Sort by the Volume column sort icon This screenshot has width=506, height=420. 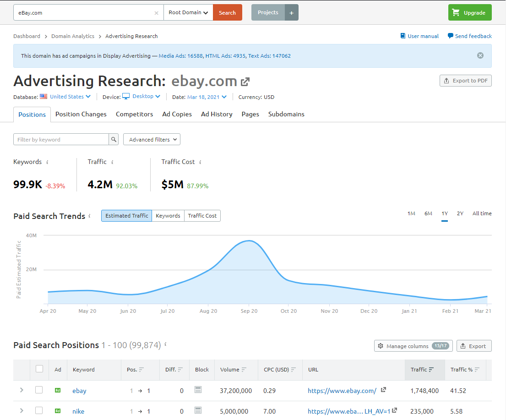tap(244, 370)
